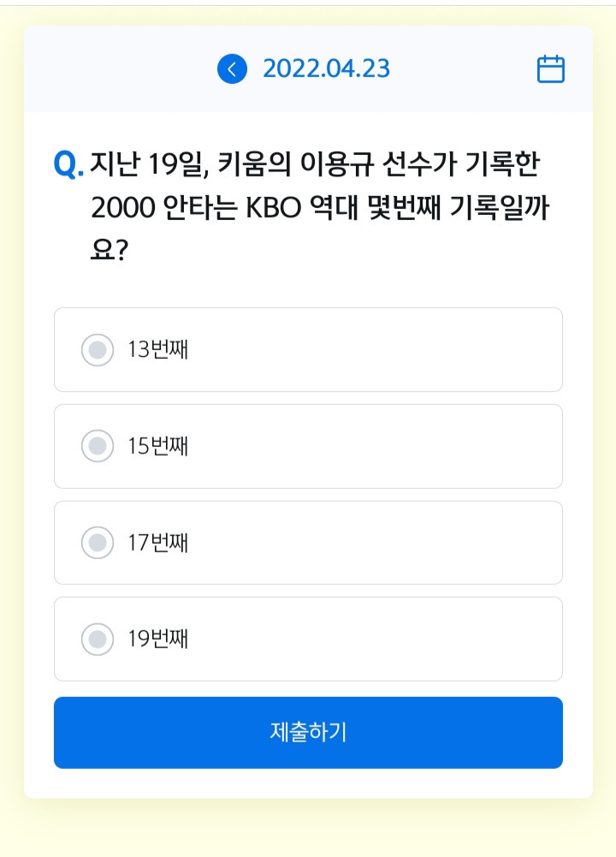Click the 2022.04.23 date heading

pyautogui.click(x=327, y=68)
